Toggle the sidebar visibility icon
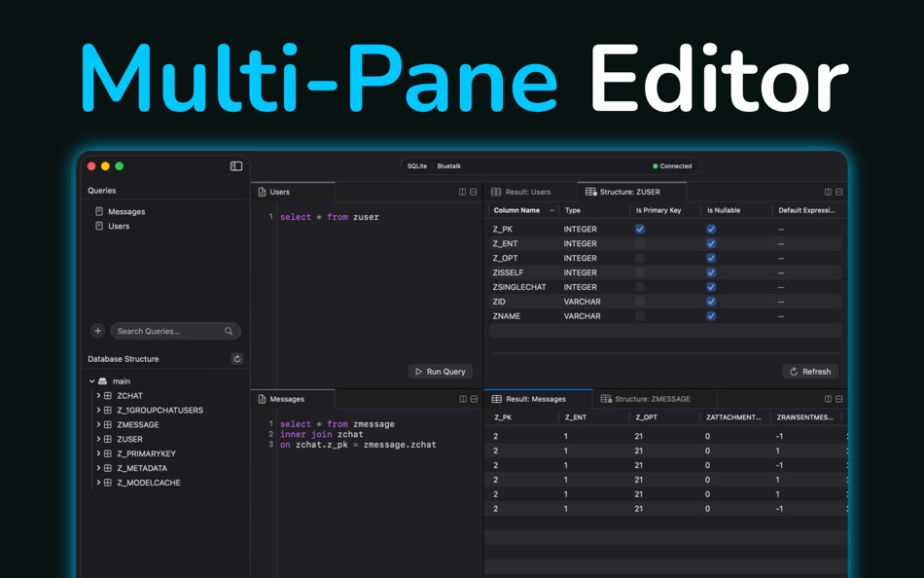The image size is (924, 578). pyautogui.click(x=234, y=165)
